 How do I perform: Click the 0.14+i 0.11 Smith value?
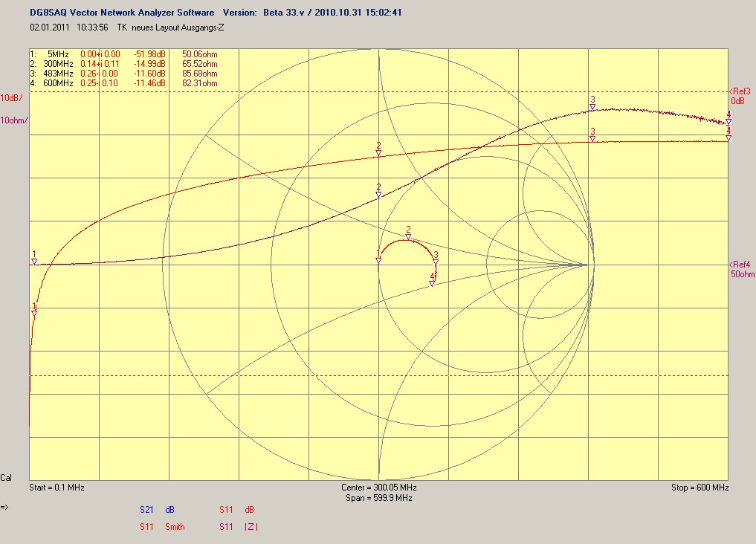click(x=100, y=64)
